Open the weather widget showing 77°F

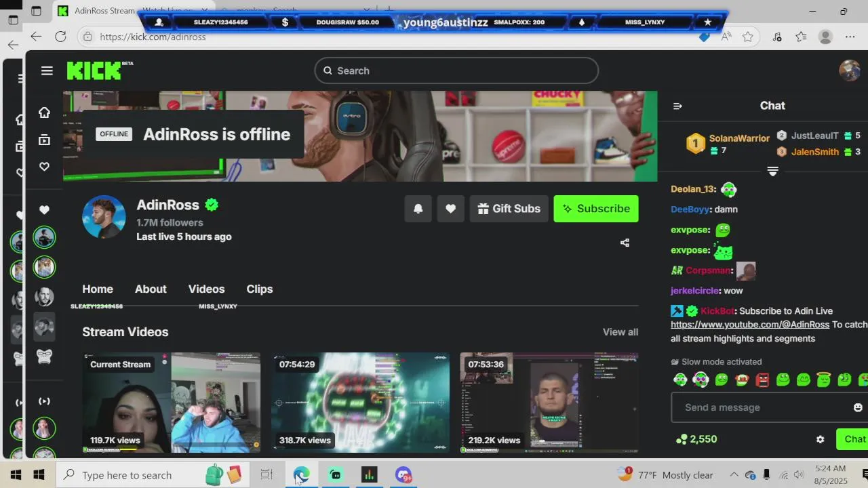pyautogui.click(x=666, y=475)
